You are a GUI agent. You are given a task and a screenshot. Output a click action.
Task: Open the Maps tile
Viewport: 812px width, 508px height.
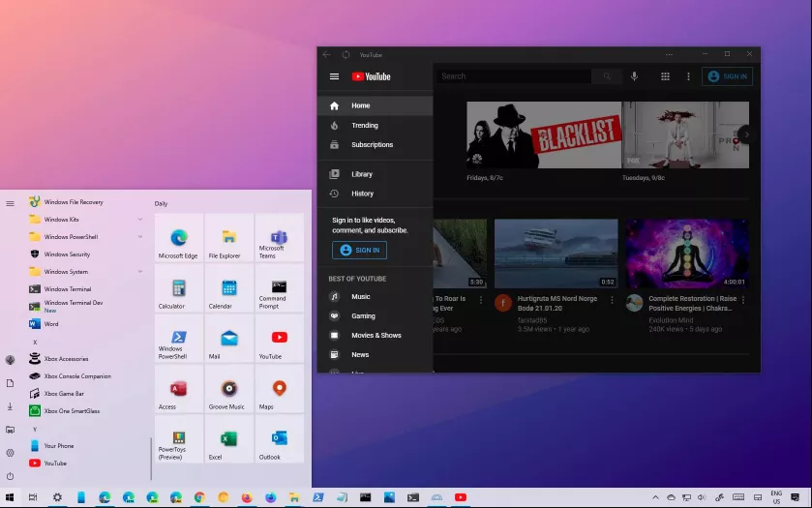point(279,388)
